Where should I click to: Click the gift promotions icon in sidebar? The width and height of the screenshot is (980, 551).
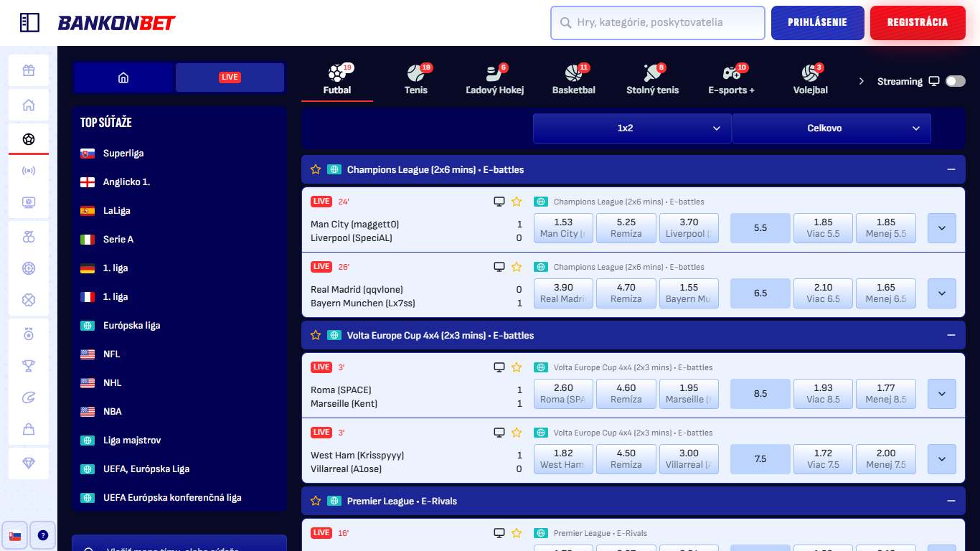29,70
